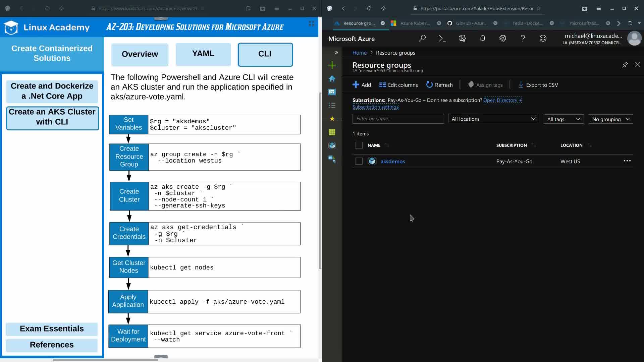Open the All tags dropdown
644x362 pixels.
[x=563, y=119]
